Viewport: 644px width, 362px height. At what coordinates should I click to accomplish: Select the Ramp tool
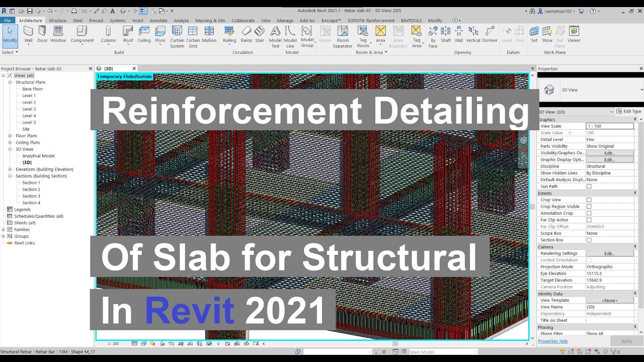click(x=246, y=35)
